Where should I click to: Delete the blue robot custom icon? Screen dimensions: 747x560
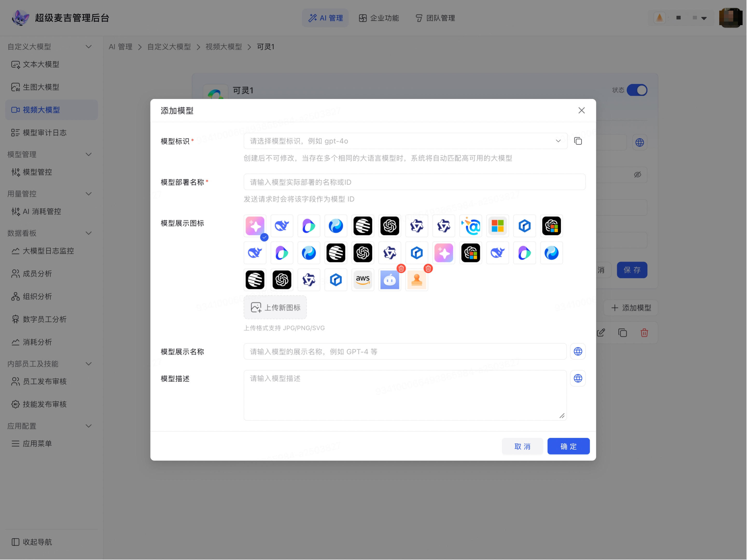[401, 269]
